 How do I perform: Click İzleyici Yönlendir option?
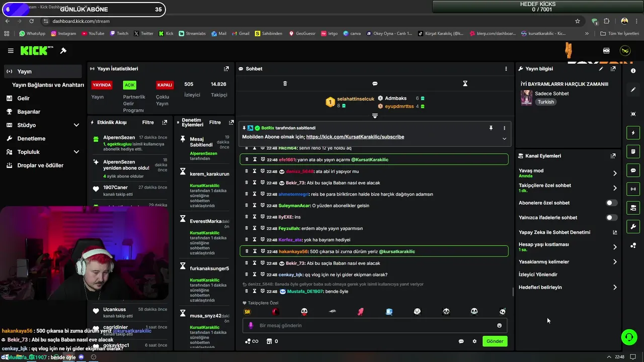538,275
